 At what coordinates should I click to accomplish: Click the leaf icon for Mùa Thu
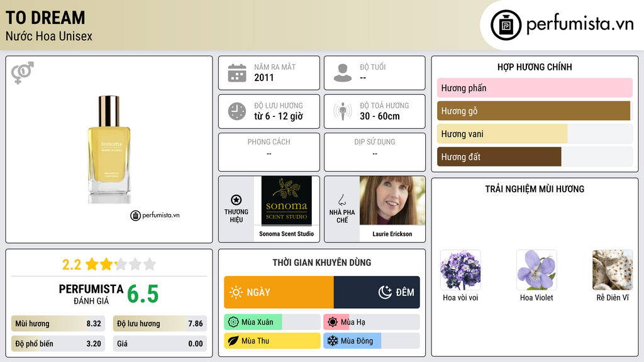coord(233,341)
